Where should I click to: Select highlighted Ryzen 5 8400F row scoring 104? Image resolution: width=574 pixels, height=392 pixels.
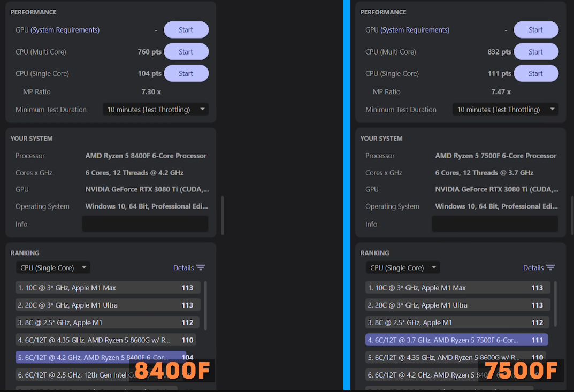(x=101, y=357)
